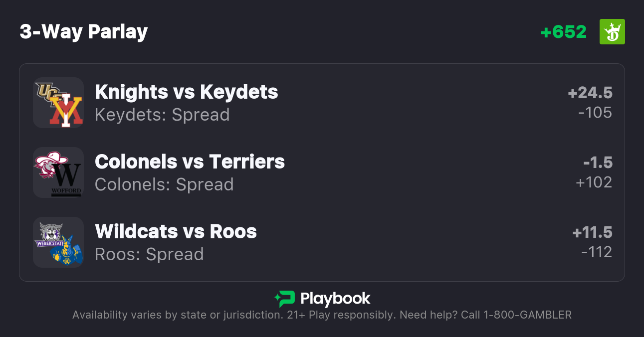Image resolution: width=644 pixels, height=337 pixels.
Task: Click the Wildcats vs Roos team logos
Action: (58, 242)
